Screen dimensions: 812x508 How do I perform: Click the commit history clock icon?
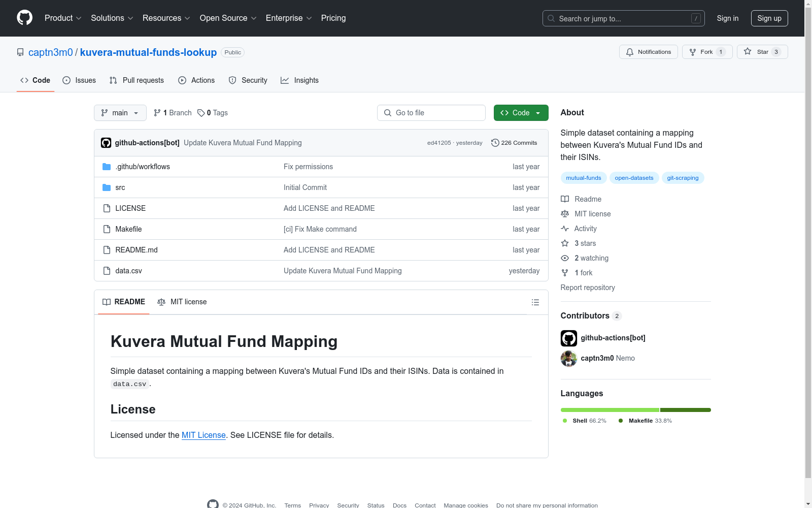(x=495, y=143)
